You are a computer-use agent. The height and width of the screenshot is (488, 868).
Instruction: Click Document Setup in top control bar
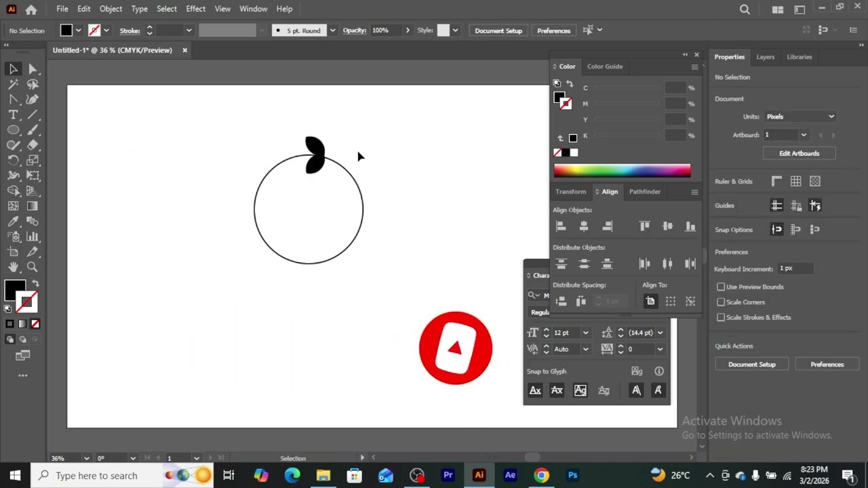click(x=498, y=30)
